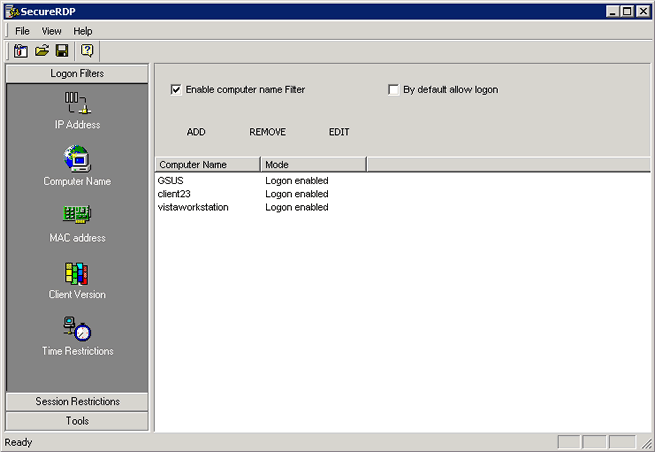Open the Help menu

pos(83,31)
